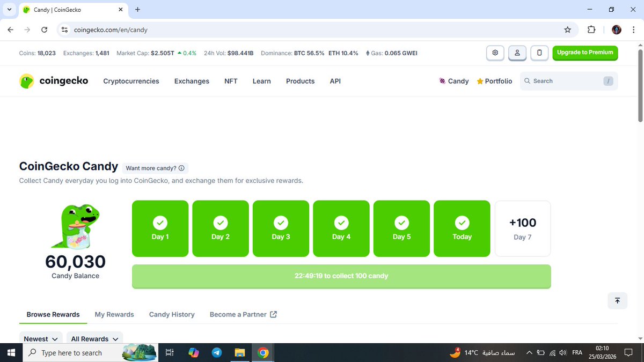The image size is (644, 362).
Task: Click the Gas 0.065 GWEI indicator
Action: coord(391,53)
